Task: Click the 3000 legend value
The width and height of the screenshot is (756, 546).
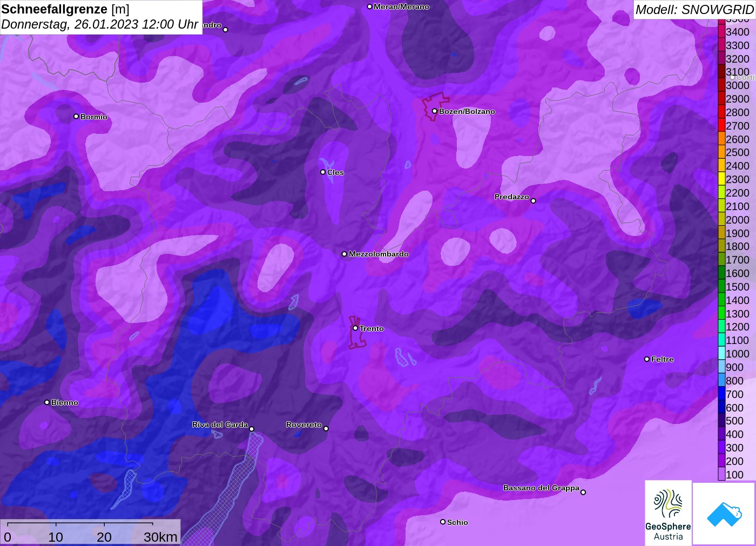Action: tap(738, 85)
